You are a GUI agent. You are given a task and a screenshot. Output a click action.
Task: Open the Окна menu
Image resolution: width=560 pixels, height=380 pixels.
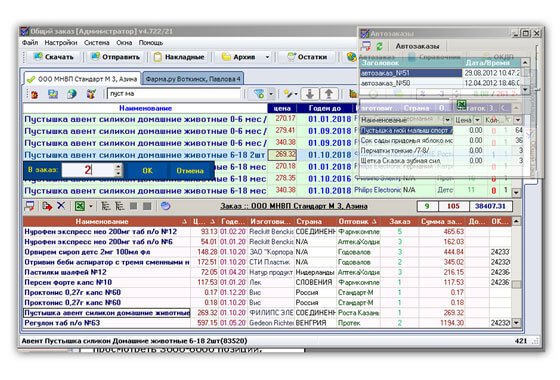pyautogui.click(x=124, y=42)
